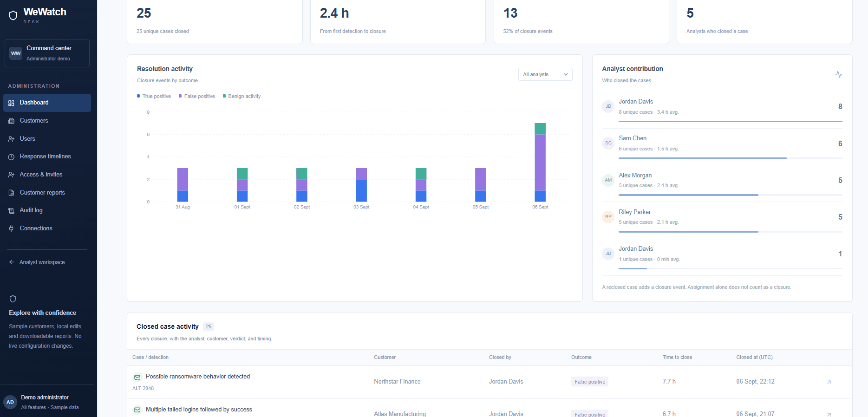This screenshot has width=868, height=417.
Task: Click Jordan Davis 8-case progress bar
Action: [731, 121]
